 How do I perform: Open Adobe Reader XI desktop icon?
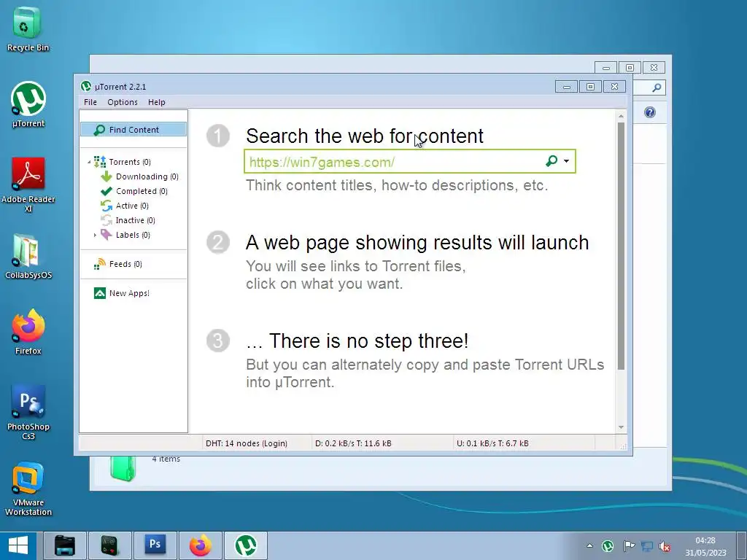[28, 184]
